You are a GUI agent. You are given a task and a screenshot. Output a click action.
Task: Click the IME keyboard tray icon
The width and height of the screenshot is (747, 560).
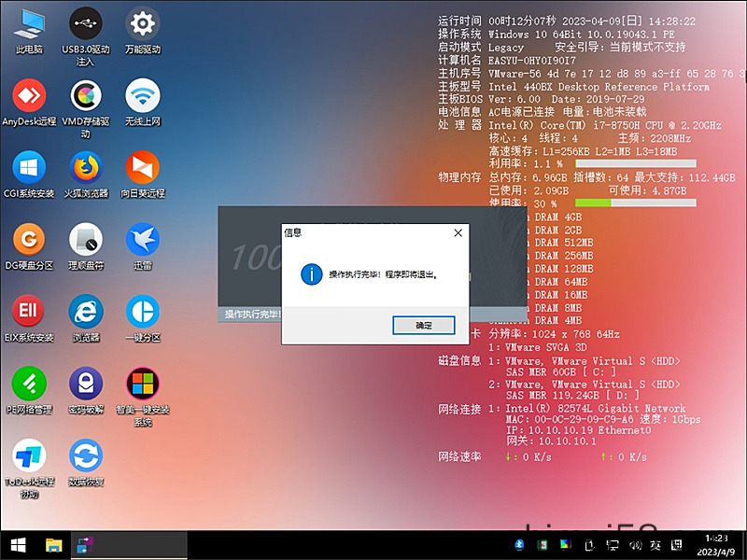(x=676, y=545)
